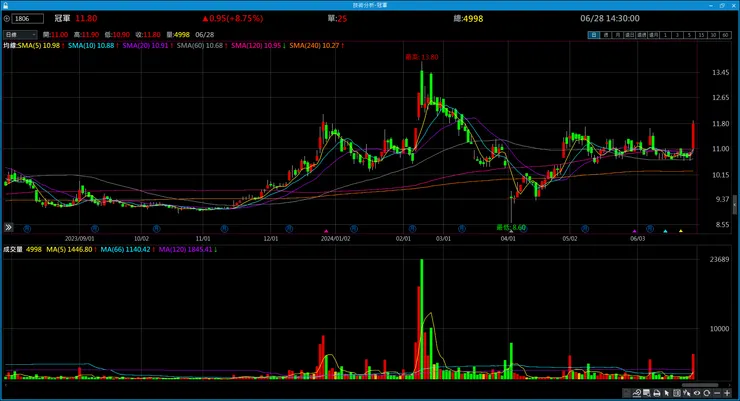Screen dimensions: 740x401
Task: Click the SMA(20) 10.91 indicator label
Action: 145,45
